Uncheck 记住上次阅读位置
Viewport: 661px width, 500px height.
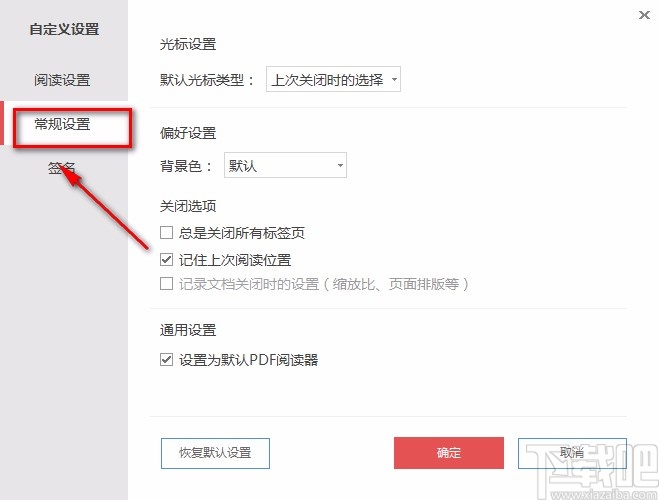click(x=167, y=259)
